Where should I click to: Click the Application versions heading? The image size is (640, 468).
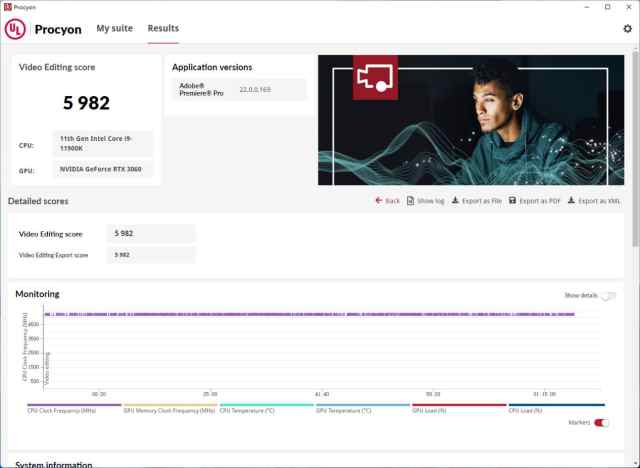point(212,67)
